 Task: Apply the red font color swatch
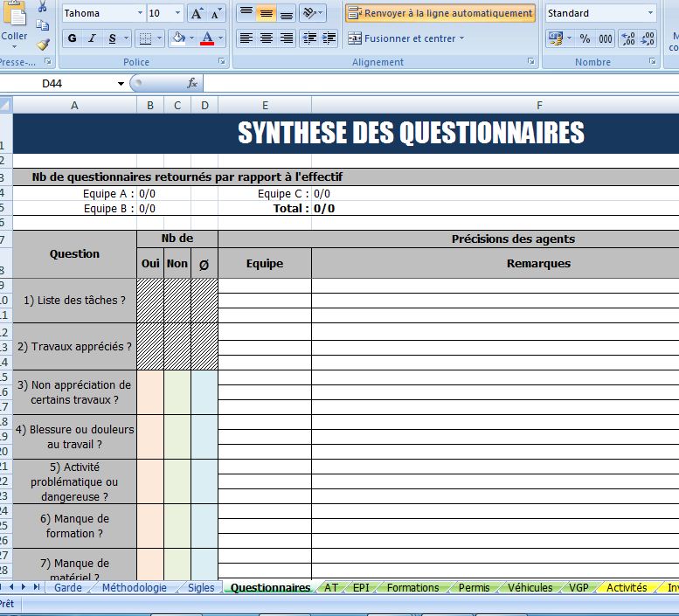pyautogui.click(x=207, y=38)
